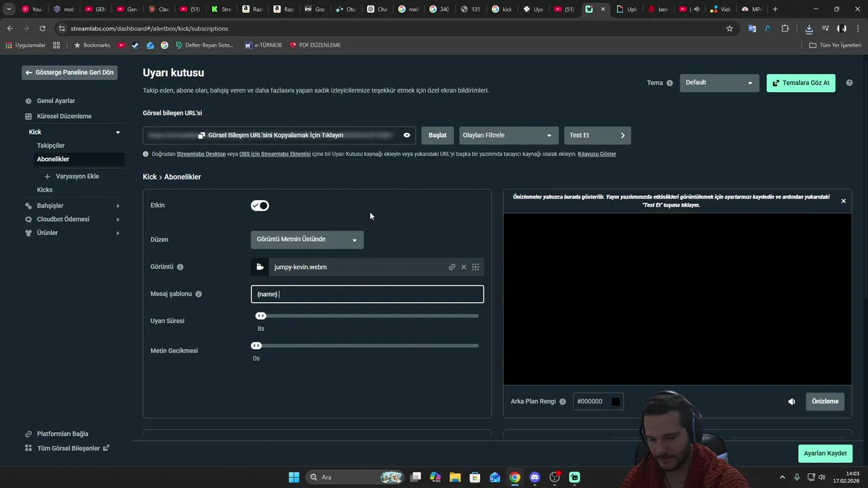Image resolution: width=868 pixels, height=488 pixels.
Task: Expand the Ürünler sidebar section
Action: 118,233
